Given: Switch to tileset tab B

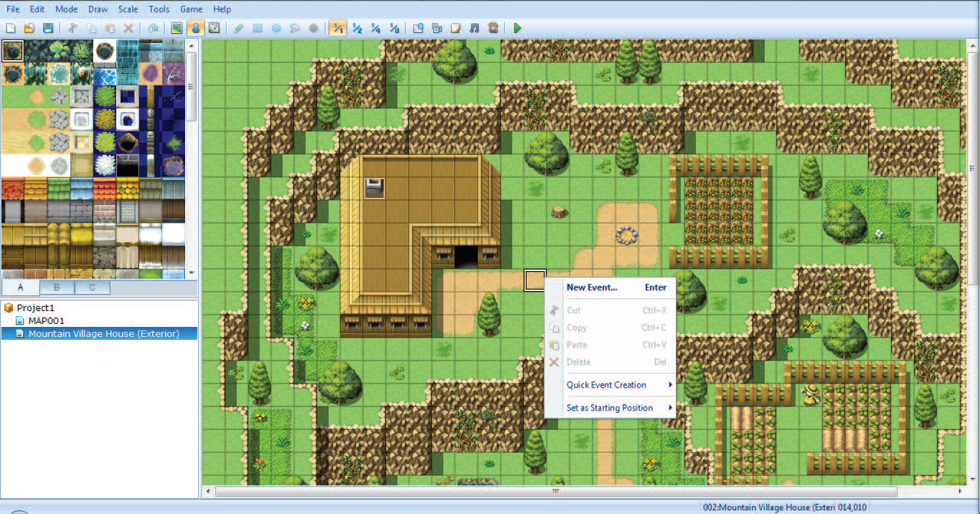Looking at the screenshot, I should 57,287.
